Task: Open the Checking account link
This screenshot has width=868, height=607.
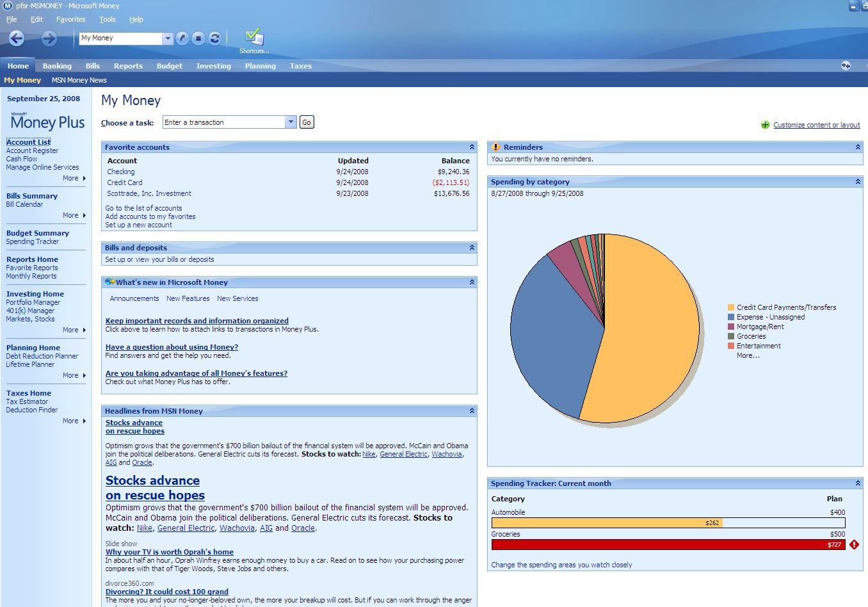Action: click(x=121, y=172)
